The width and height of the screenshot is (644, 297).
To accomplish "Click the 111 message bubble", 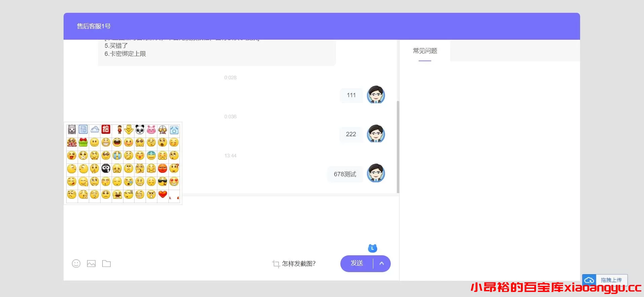I will 351,95.
